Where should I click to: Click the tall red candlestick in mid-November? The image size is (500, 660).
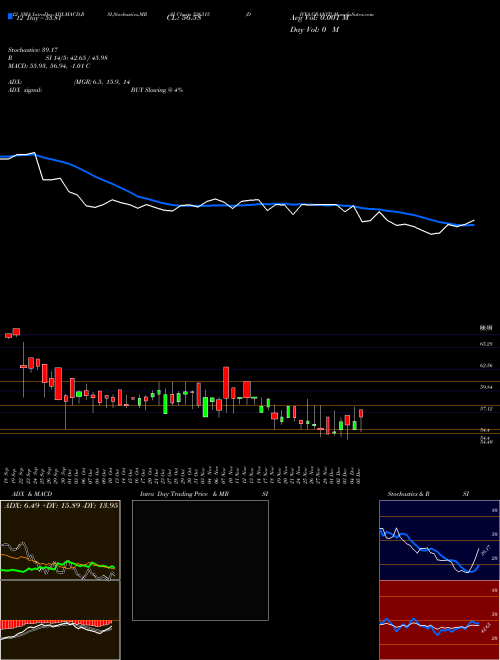coord(226,383)
